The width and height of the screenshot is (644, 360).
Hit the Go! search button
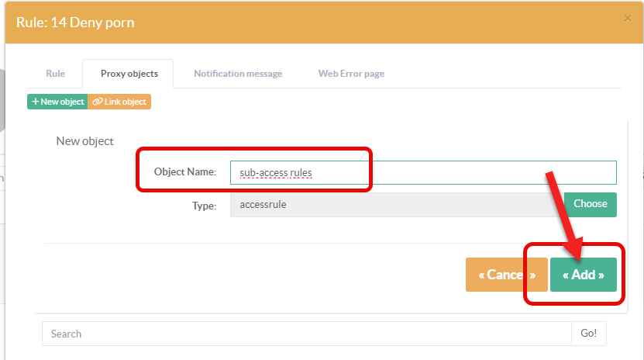[589, 334]
